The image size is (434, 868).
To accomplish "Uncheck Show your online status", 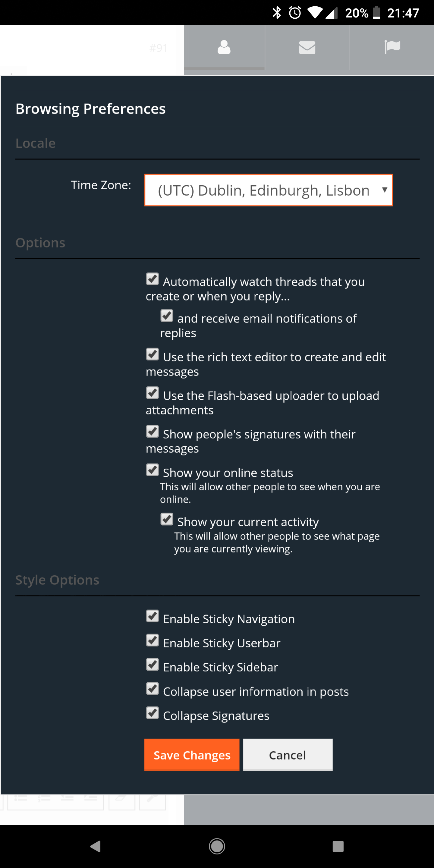I will (153, 470).
